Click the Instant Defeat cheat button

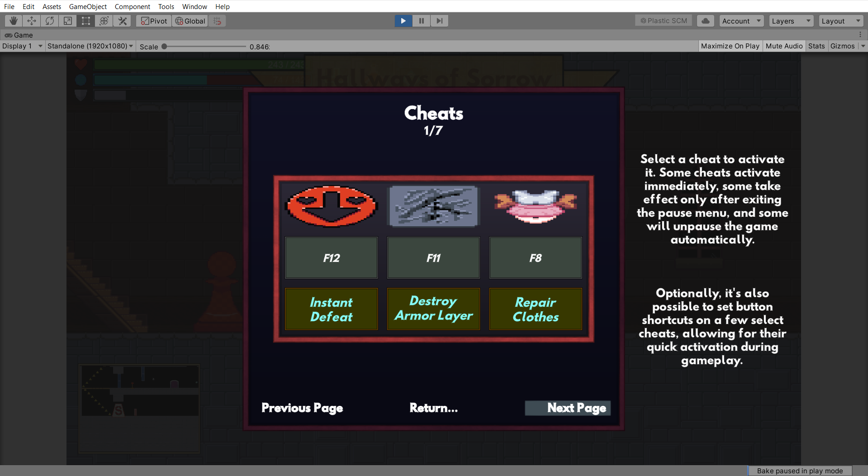point(331,309)
